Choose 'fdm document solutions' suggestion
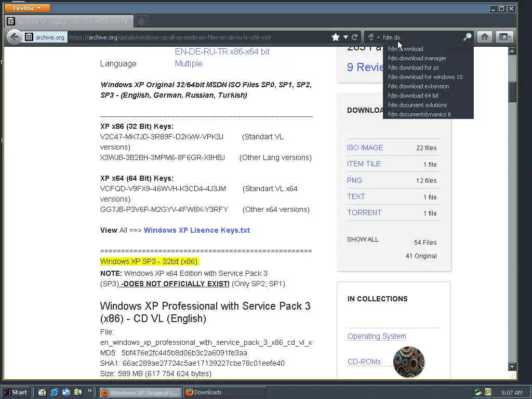This screenshot has height=399, width=532. [x=428, y=105]
